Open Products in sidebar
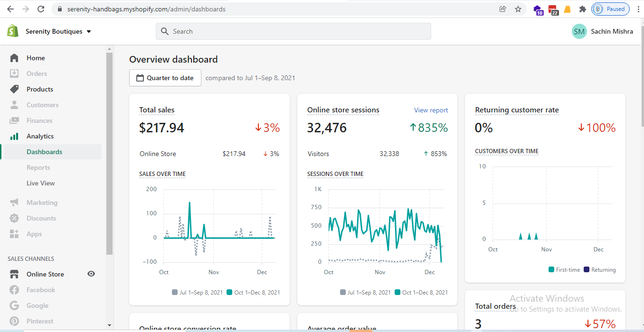The image size is (644, 332). tap(40, 89)
